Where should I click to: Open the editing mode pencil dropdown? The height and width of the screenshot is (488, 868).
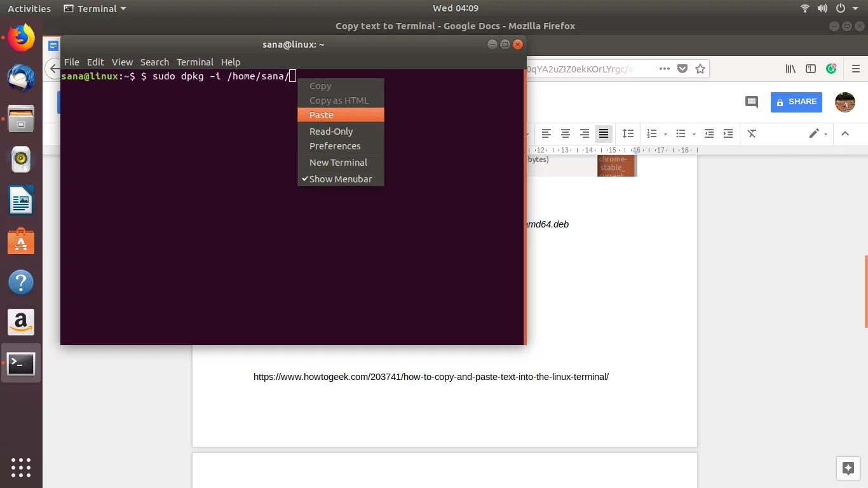(x=818, y=133)
